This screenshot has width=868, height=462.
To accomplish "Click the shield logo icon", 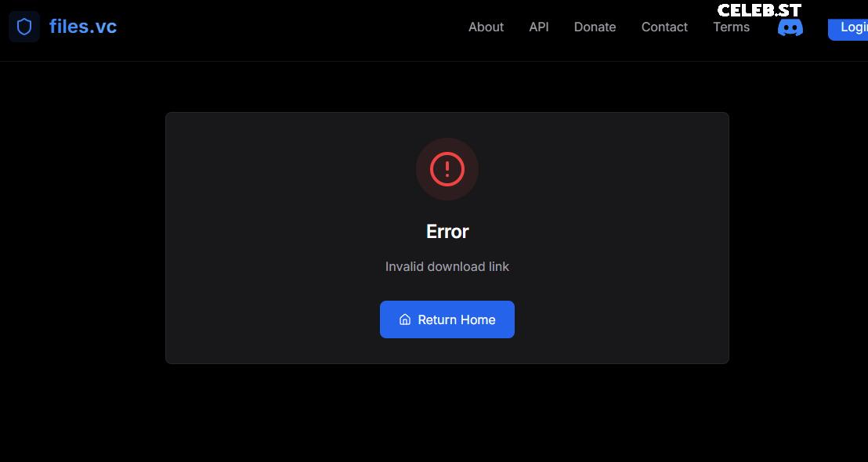I will point(24,27).
